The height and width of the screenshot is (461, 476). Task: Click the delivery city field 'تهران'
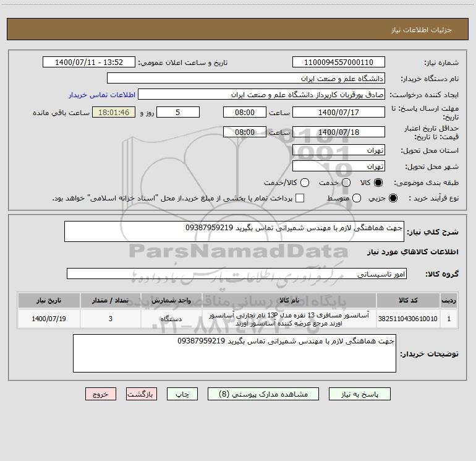tap(339, 166)
